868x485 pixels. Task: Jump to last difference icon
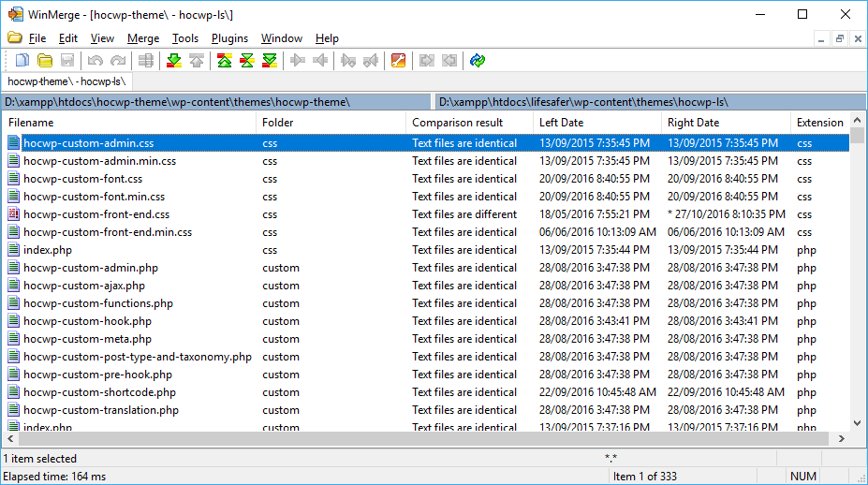pyautogui.click(x=270, y=60)
